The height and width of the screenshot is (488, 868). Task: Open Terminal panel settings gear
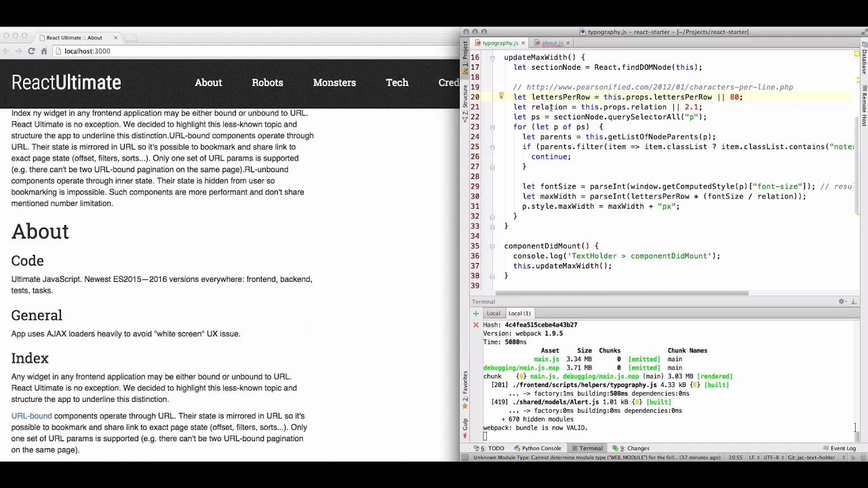842,302
